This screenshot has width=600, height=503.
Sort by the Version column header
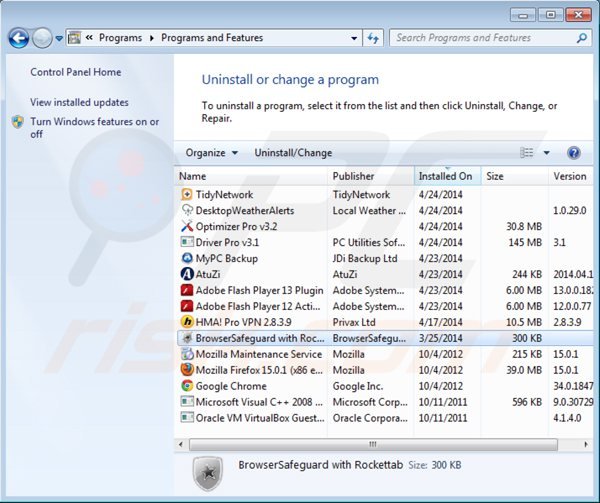click(570, 176)
